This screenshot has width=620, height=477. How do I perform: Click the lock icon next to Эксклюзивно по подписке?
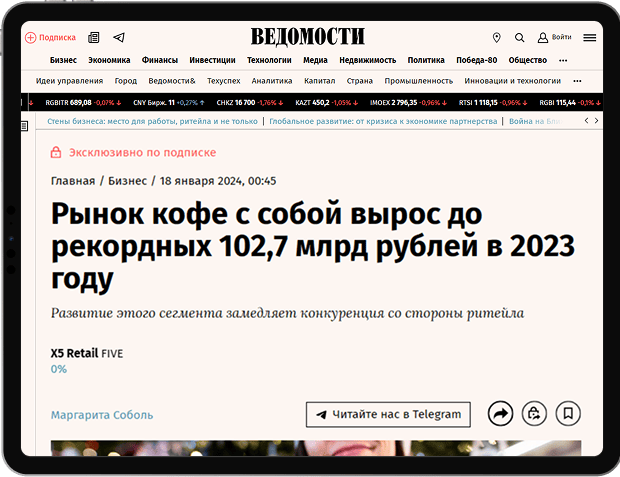pyautogui.click(x=56, y=152)
